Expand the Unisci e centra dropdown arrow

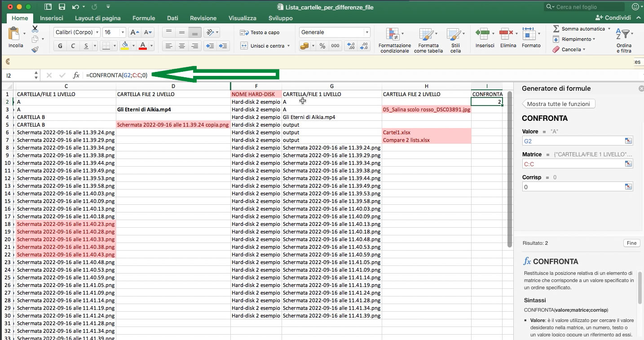(x=288, y=46)
